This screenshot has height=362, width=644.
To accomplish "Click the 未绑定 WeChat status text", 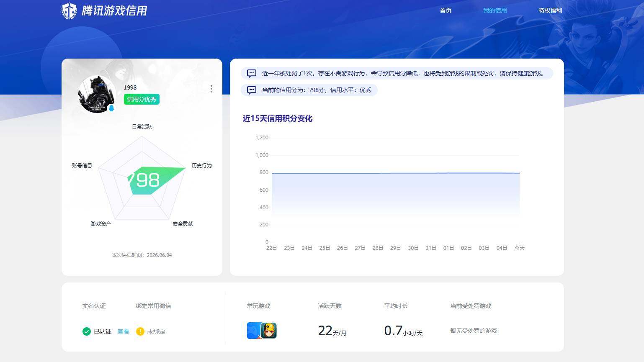I will pyautogui.click(x=156, y=331).
